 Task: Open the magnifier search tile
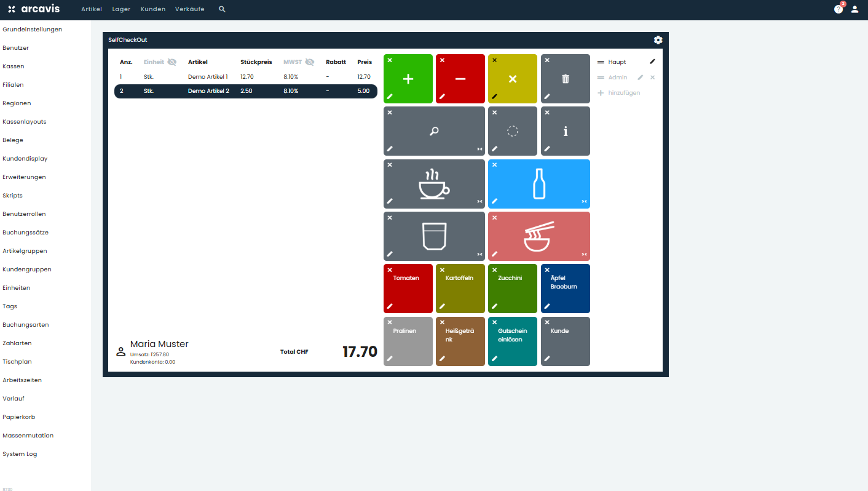point(434,130)
